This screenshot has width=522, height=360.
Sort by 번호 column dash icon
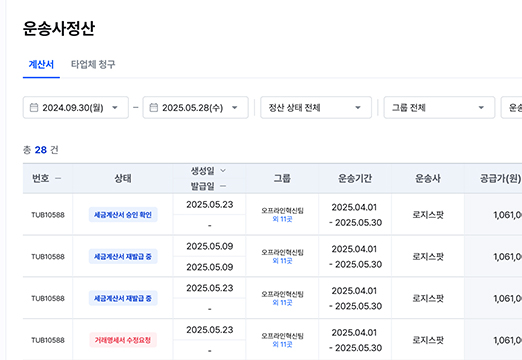pos(58,178)
